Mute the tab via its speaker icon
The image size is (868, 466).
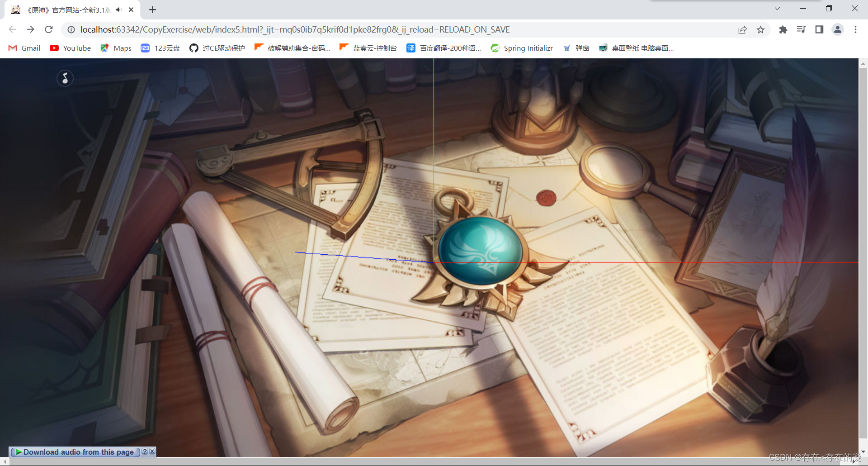tap(119, 10)
